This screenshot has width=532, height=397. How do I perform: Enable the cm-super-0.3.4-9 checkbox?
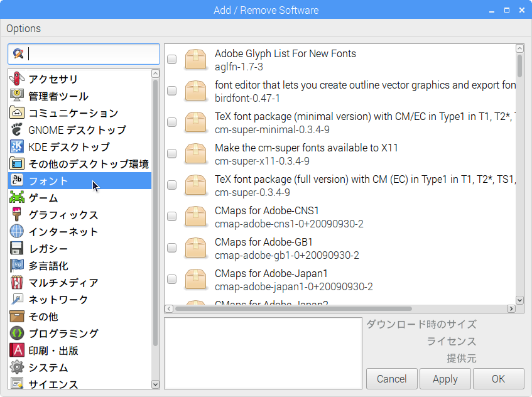172,185
